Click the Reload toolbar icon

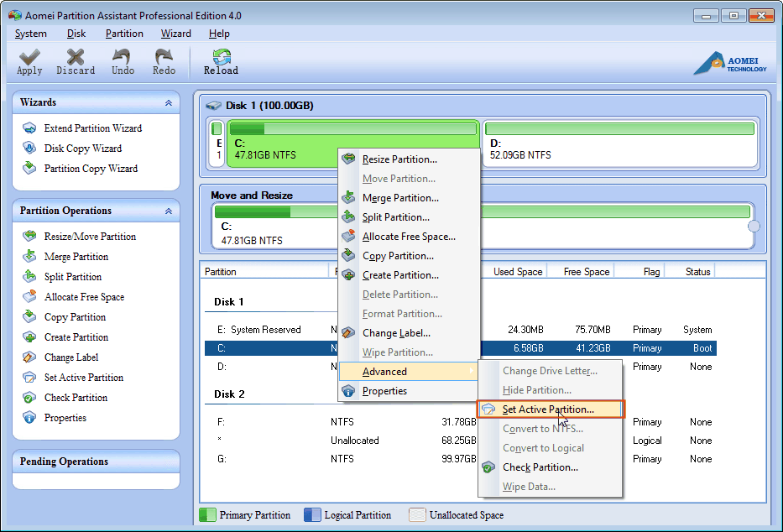tap(222, 56)
